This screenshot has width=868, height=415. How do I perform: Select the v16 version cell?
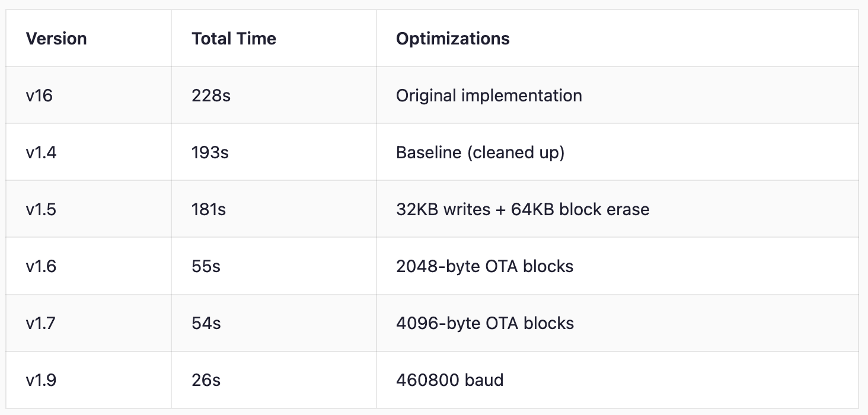point(39,95)
